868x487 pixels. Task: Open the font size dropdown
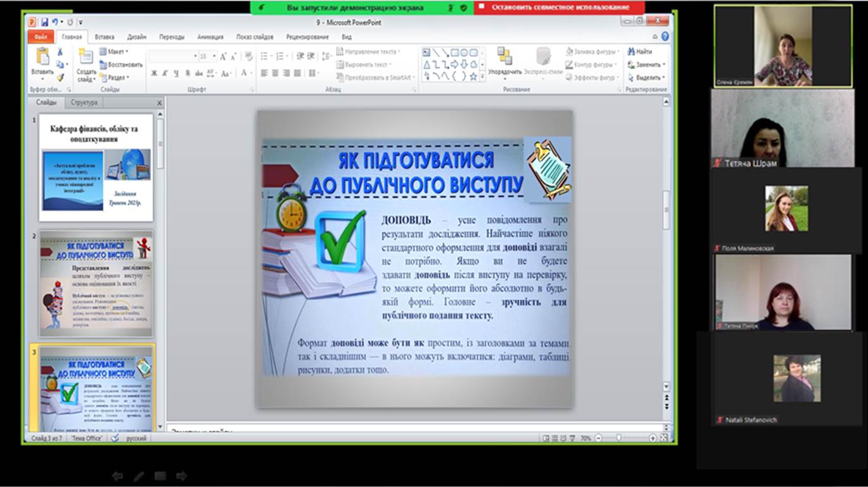(214, 56)
